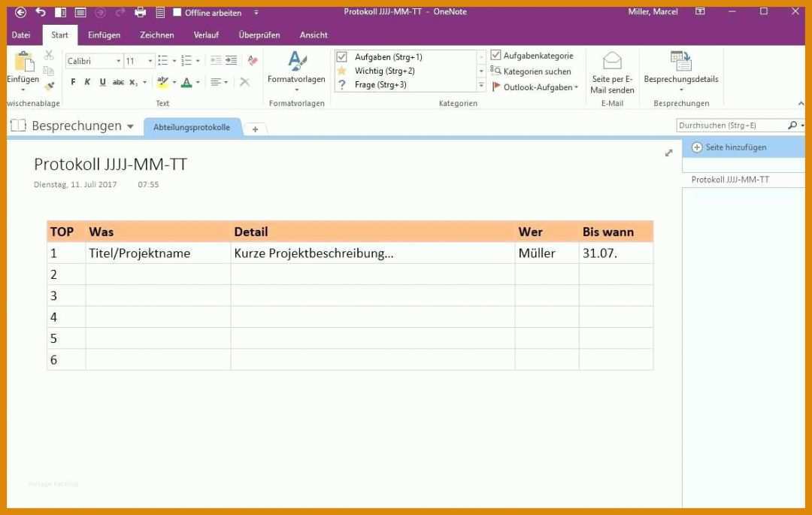Toggle Offline arbeiten checkbox
This screenshot has height=515, width=812.
pyautogui.click(x=177, y=12)
